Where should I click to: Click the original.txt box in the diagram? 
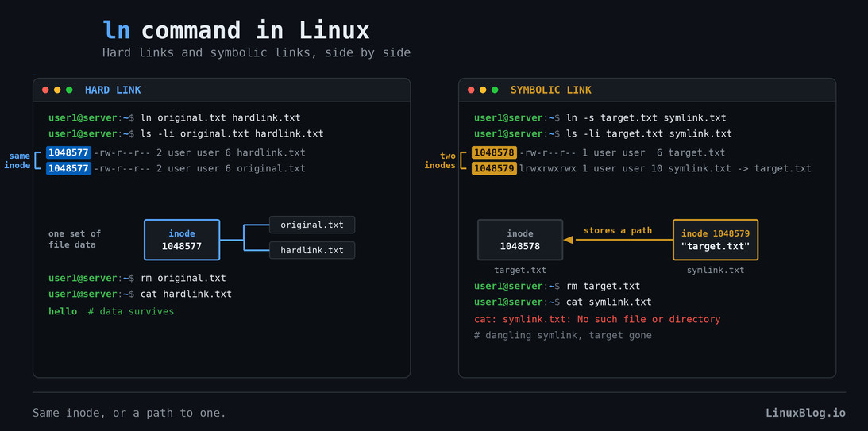click(312, 225)
